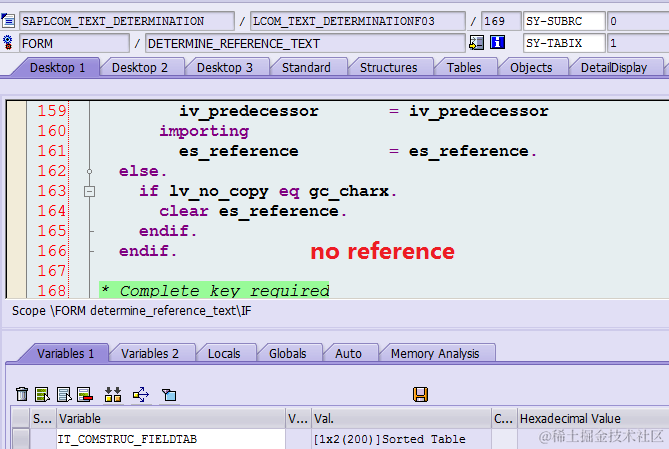
Task: Click the S... column header
Action: 42,418
